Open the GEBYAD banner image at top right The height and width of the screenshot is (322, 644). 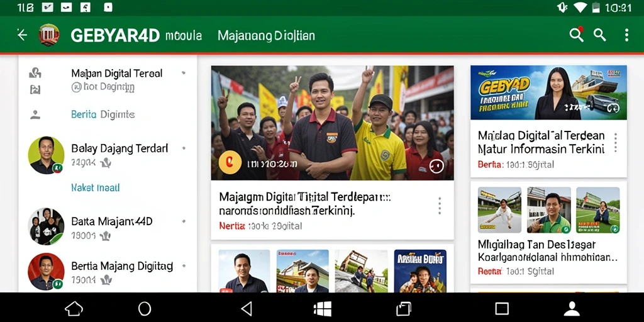click(548, 92)
